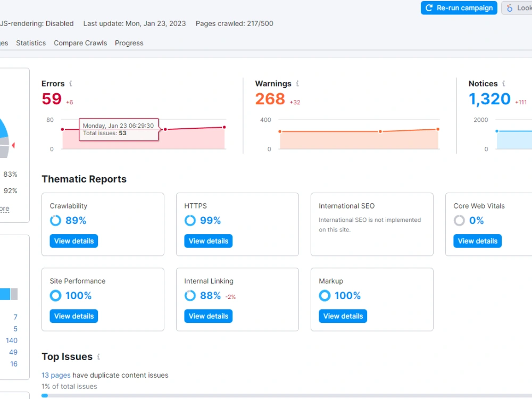Open the Progress tab
This screenshot has width=532, height=399.
(x=129, y=43)
